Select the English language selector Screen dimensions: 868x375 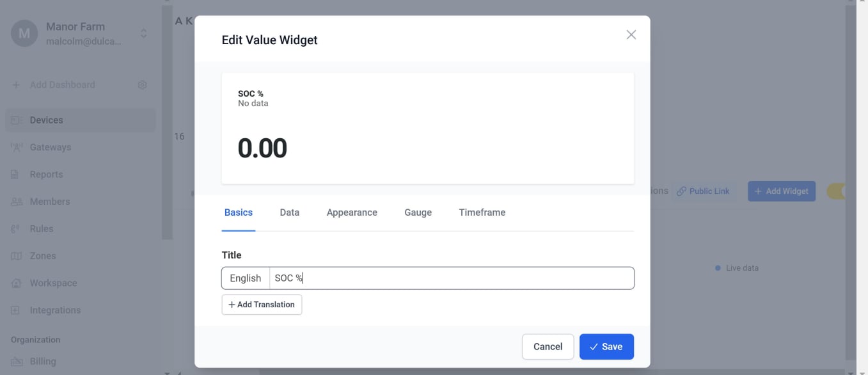246,278
